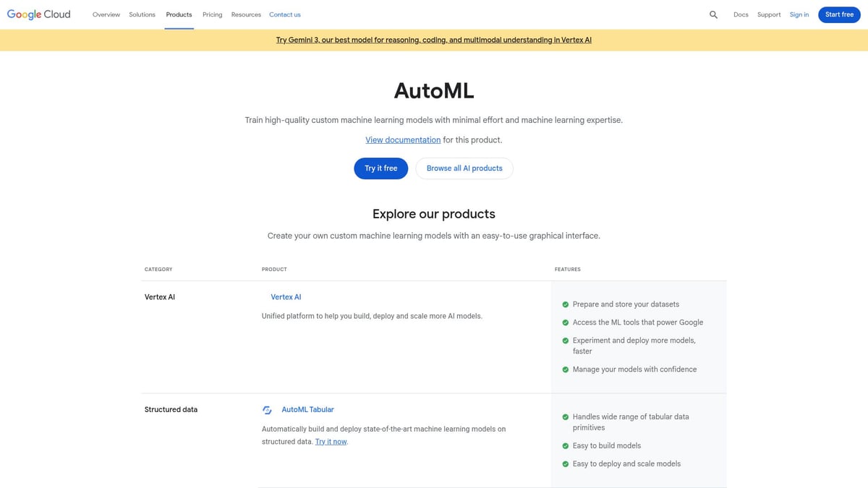
Task: Go to the Overview nav item
Action: [x=106, y=14]
